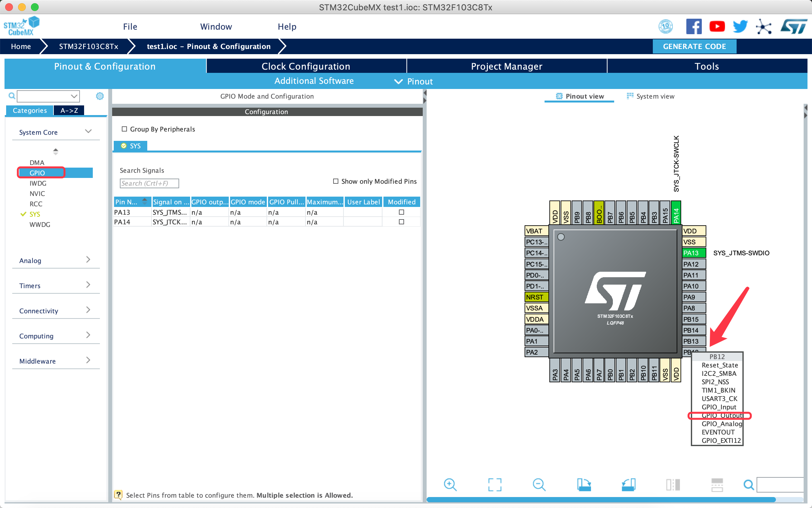812x508 pixels.
Task: Zoom in on the chip pinout
Action: tap(450, 485)
